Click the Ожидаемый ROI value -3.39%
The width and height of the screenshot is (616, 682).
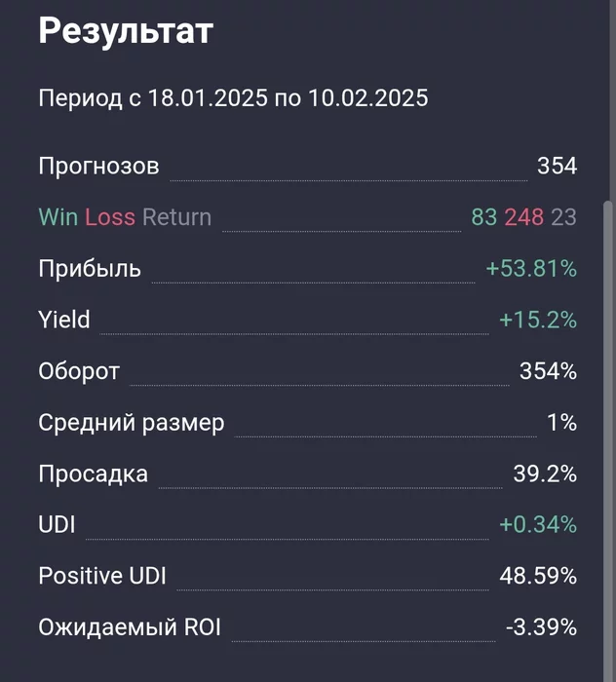(541, 626)
